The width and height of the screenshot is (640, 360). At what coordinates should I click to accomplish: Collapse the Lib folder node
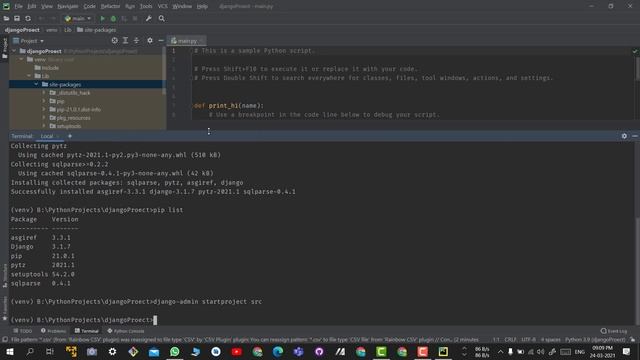(29, 76)
